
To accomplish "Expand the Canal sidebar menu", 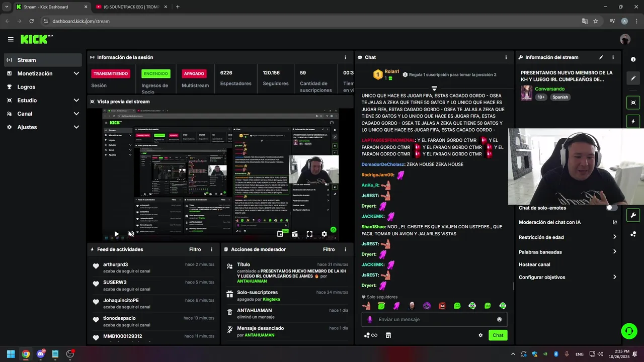I will (43, 114).
